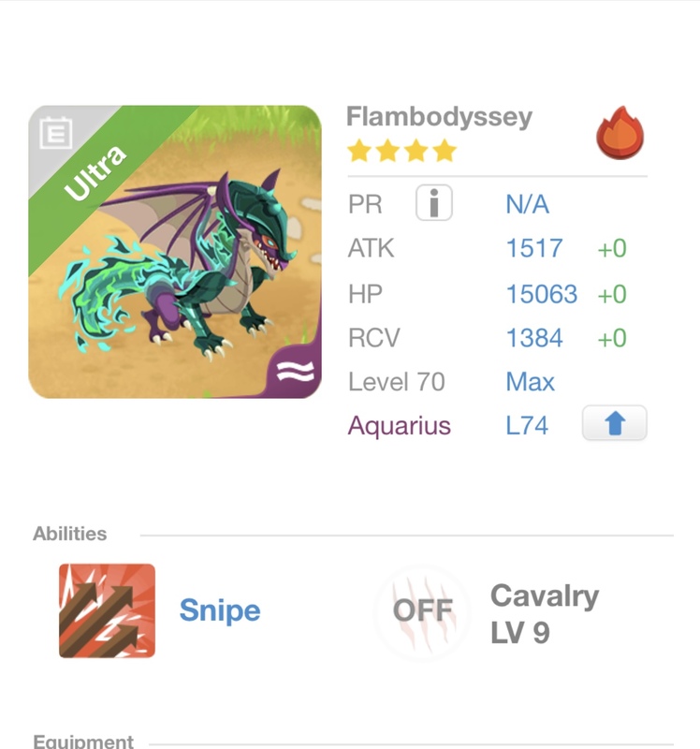
Task: Select the RCV value 1384
Action: pos(534,338)
